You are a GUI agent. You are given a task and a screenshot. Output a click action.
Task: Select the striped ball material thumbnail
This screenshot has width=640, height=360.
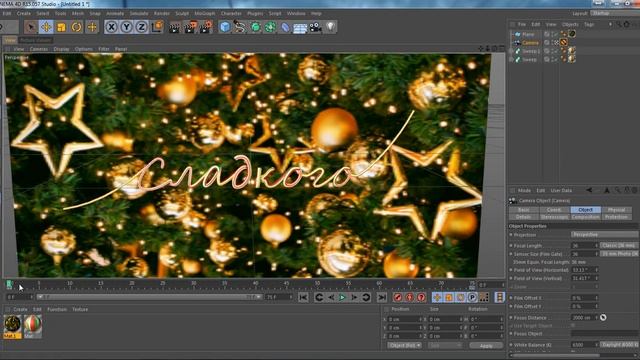coord(33,327)
